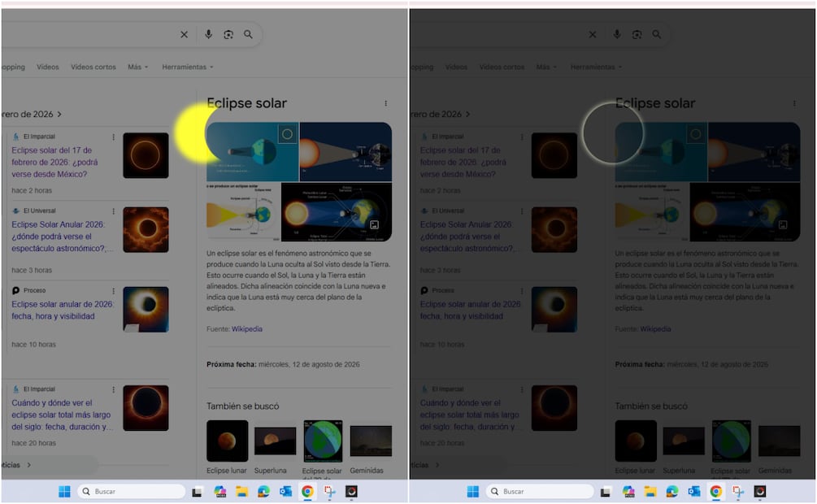The width and height of the screenshot is (817, 504).
Task: Open Google Chrome from the taskbar
Action: 307,492
